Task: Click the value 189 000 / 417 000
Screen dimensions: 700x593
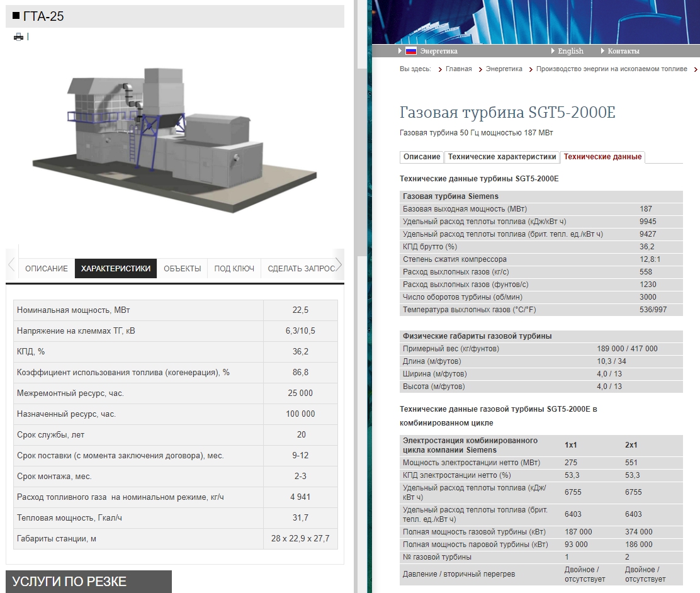Action: [x=627, y=349]
